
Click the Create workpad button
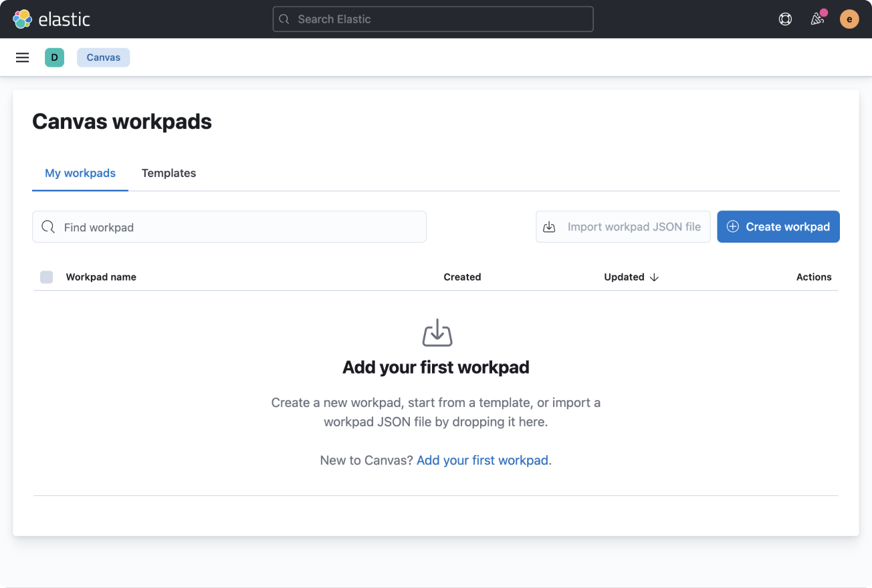click(x=778, y=227)
